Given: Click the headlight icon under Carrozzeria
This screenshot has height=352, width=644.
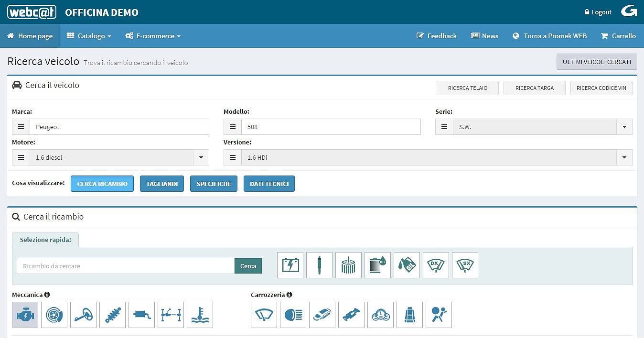Looking at the screenshot, I should pyautogui.click(x=293, y=315).
